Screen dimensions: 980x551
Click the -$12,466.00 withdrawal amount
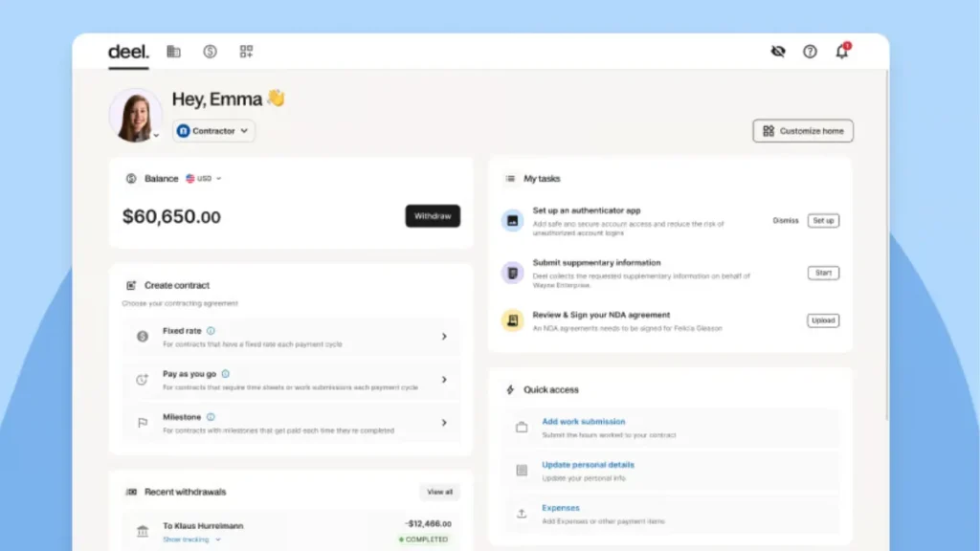[x=428, y=524]
